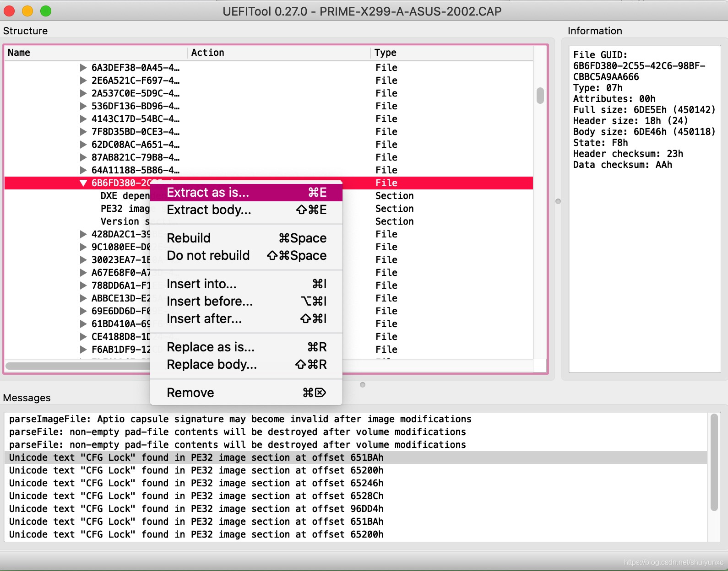Close the UEFITool window with red button

(x=9, y=11)
